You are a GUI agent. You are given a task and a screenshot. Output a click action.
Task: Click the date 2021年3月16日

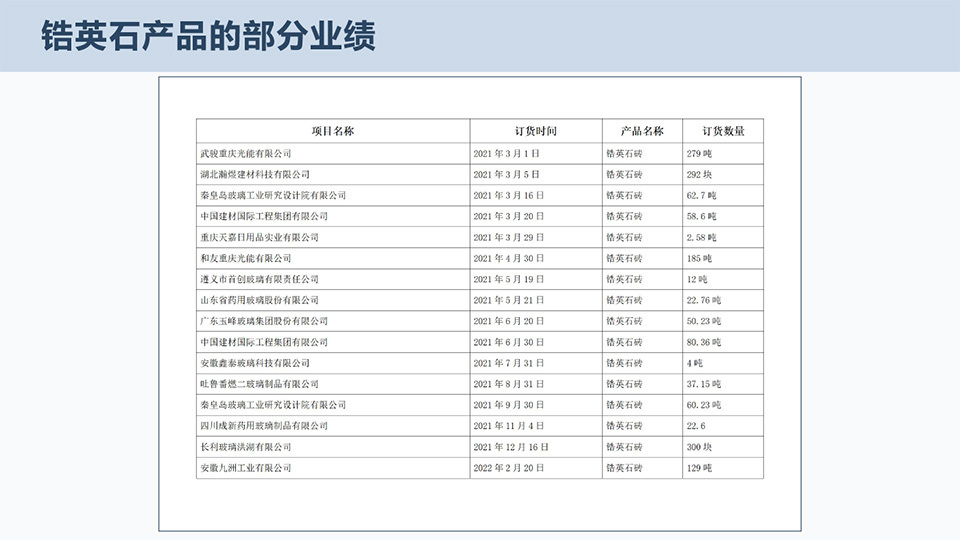(x=509, y=195)
